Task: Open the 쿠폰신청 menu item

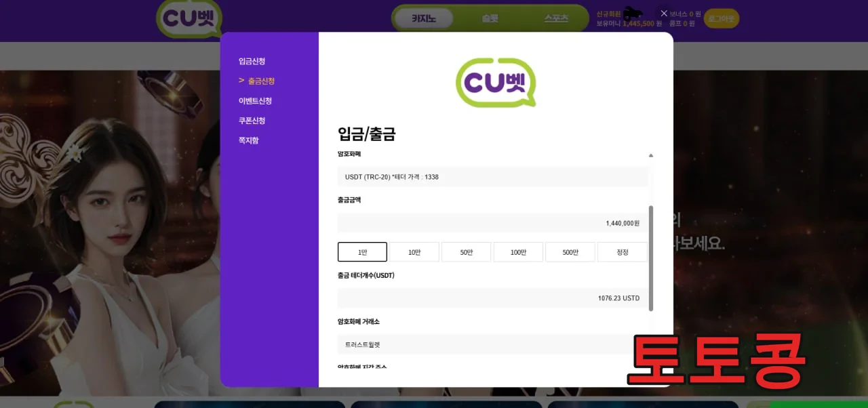Action: point(252,121)
